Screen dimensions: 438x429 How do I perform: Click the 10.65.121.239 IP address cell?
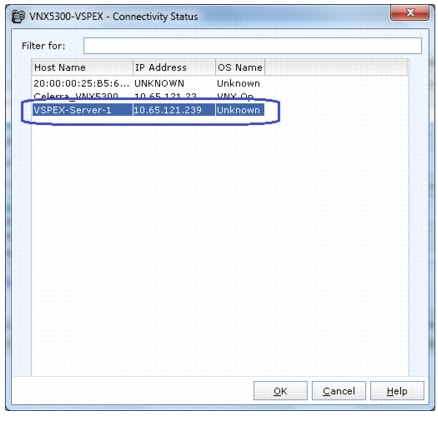[168, 110]
